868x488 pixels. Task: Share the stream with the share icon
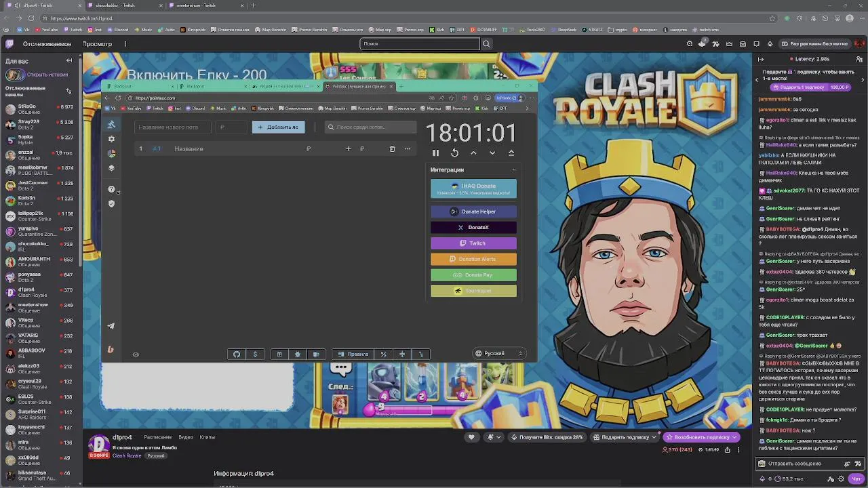728,449
